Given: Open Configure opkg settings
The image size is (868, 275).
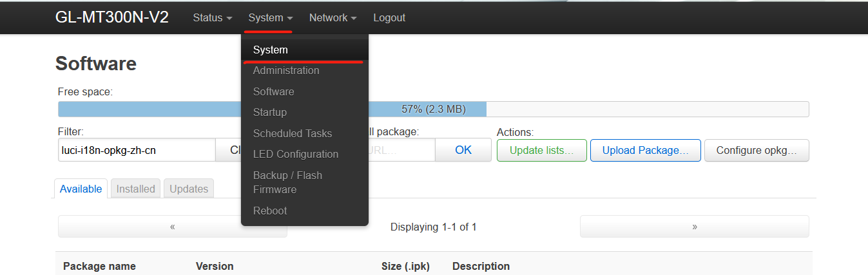Looking at the screenshot, I should (757, 150).
